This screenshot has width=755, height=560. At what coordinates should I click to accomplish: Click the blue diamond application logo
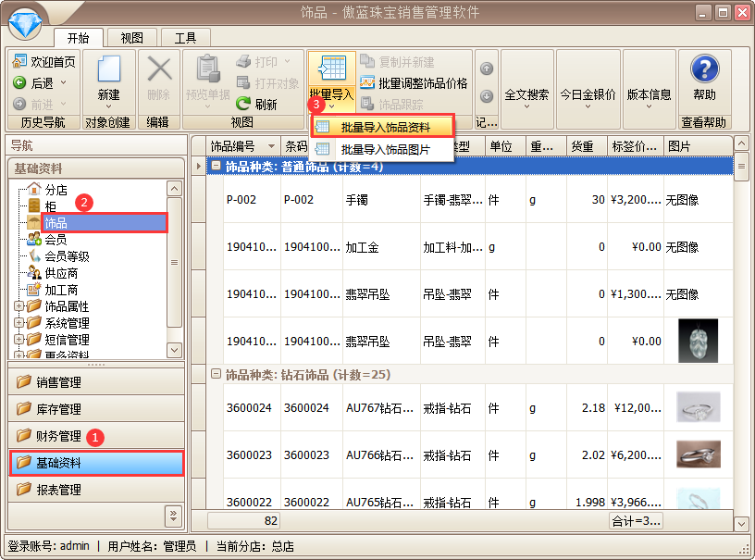pyautogui.click(x=25, y=22)
